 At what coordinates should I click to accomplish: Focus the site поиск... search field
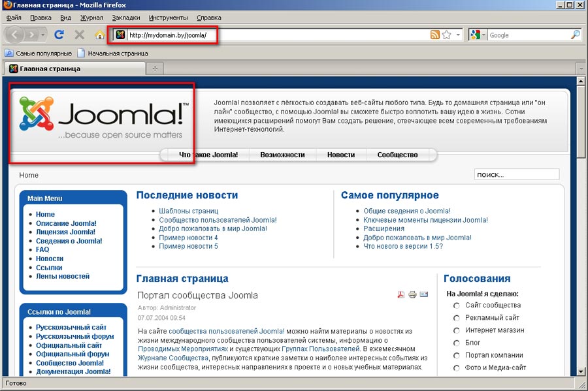click(x=517, y=174)
